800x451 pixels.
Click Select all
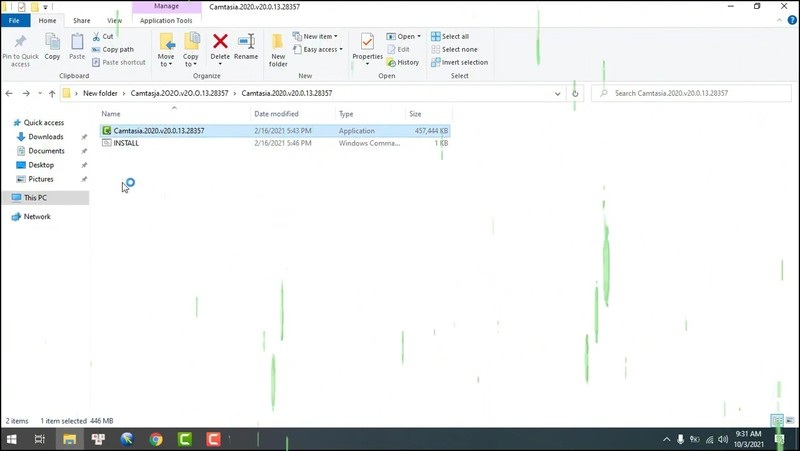point(450,37)
